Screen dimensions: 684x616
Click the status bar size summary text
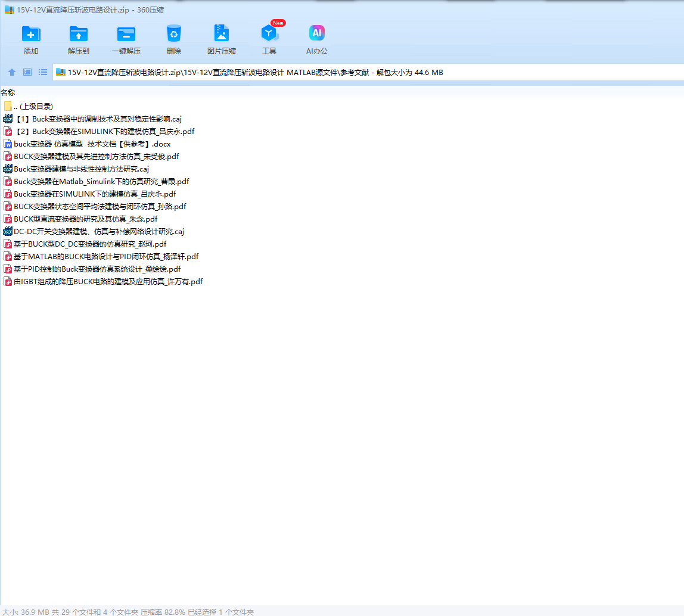tap(128, 612)
